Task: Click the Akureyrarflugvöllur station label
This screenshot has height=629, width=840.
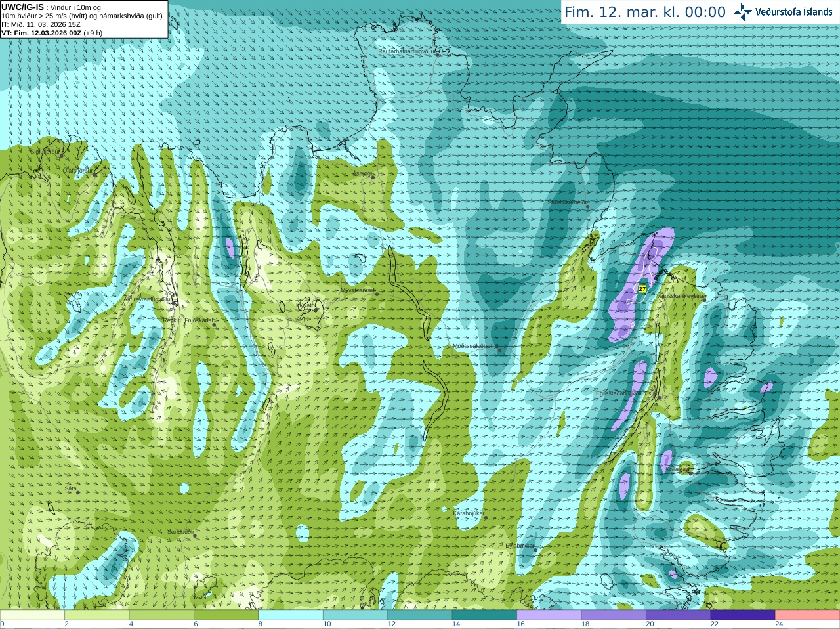Action: (x=148, y=299)
